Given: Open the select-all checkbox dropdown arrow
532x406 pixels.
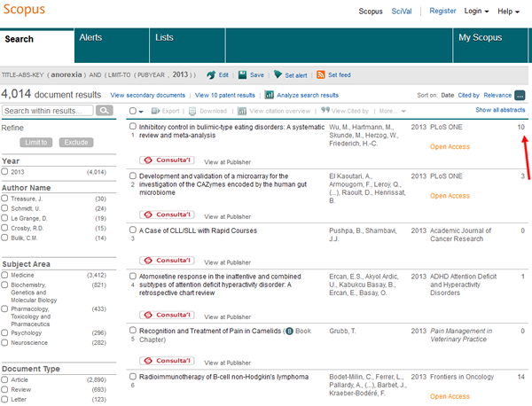Looking at the screenshot, I should click(x=143, y=111).
